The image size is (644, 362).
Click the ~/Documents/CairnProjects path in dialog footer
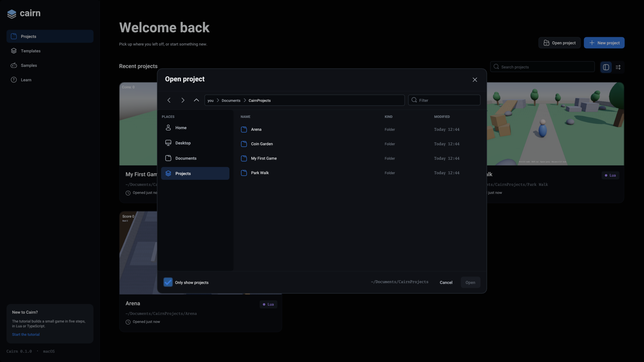400,282
